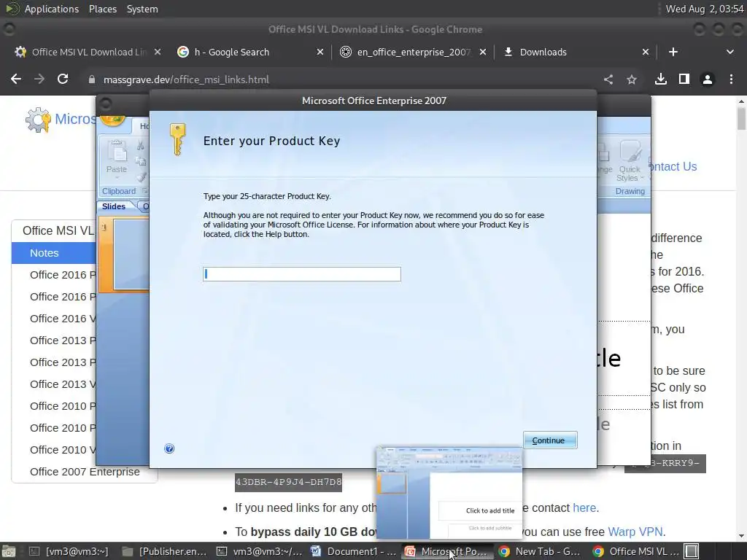The width and height of the screenshot is (747, 560).
Task: Select slide 1 thumbnail in PowerPoint
Action: coord(131,254)
